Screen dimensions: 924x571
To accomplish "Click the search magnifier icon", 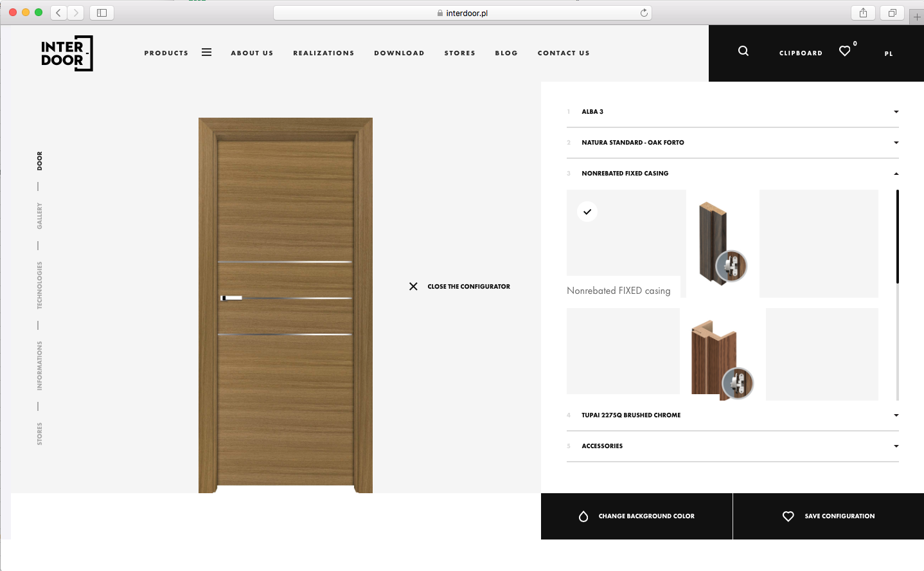I will [743, 51].
